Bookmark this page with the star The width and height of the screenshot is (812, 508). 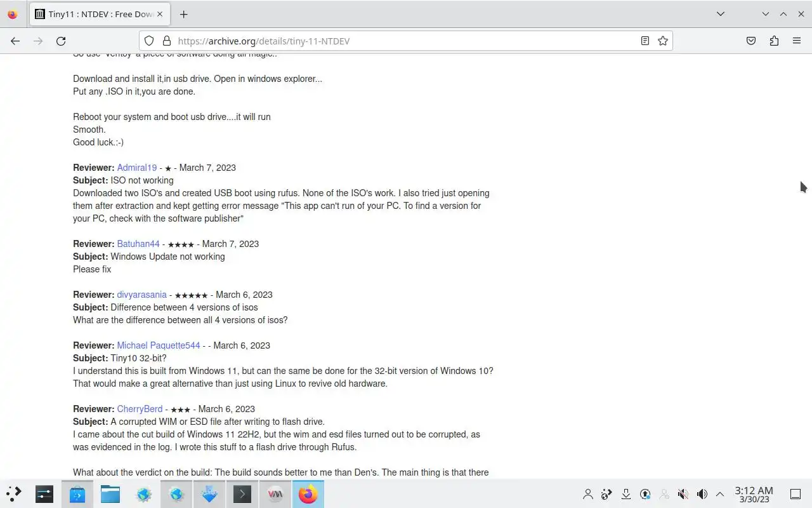pyautogui.click(x=663, y=41)
